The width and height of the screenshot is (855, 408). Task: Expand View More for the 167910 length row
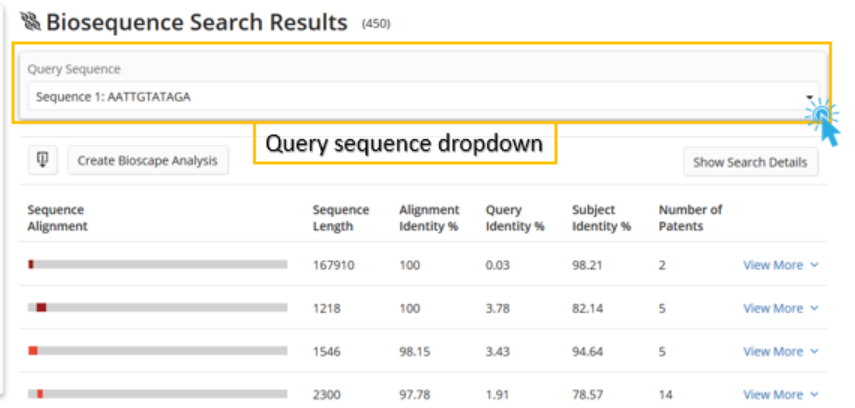coord(780,265)
